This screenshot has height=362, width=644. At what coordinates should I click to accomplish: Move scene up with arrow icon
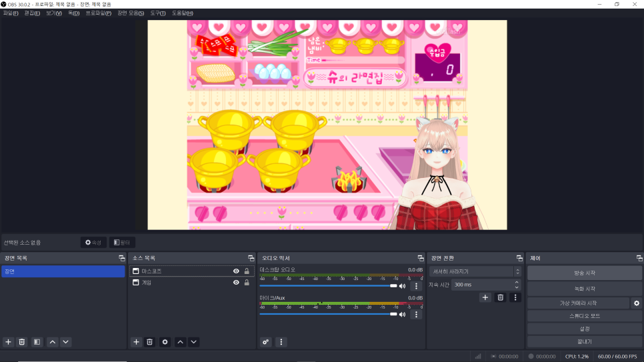point(53,342)
